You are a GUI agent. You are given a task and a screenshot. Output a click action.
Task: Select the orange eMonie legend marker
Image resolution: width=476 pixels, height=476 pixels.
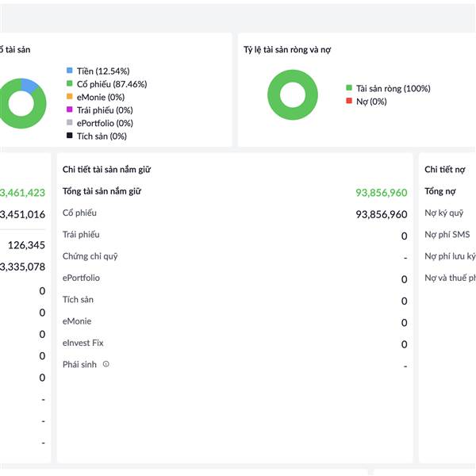(70, 97)
